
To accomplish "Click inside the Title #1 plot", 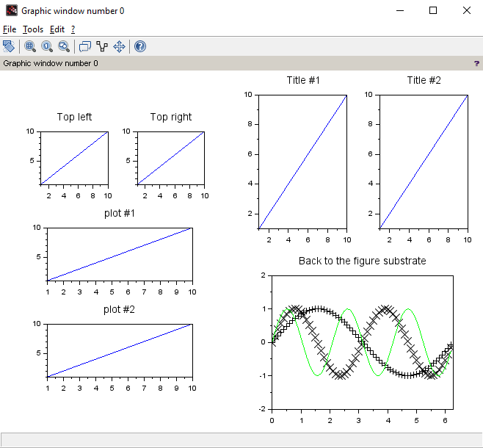I will click(x=302, y=162).
